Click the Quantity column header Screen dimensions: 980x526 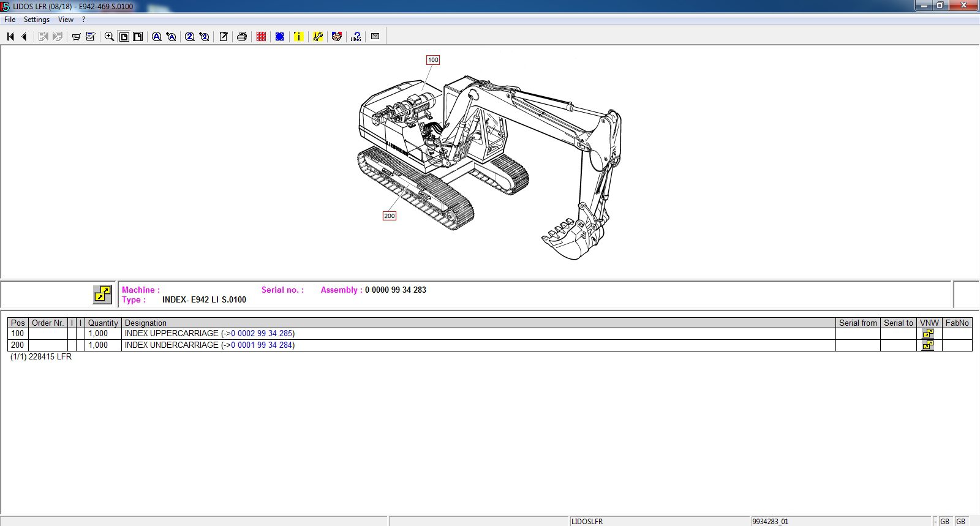click(103, 323)
